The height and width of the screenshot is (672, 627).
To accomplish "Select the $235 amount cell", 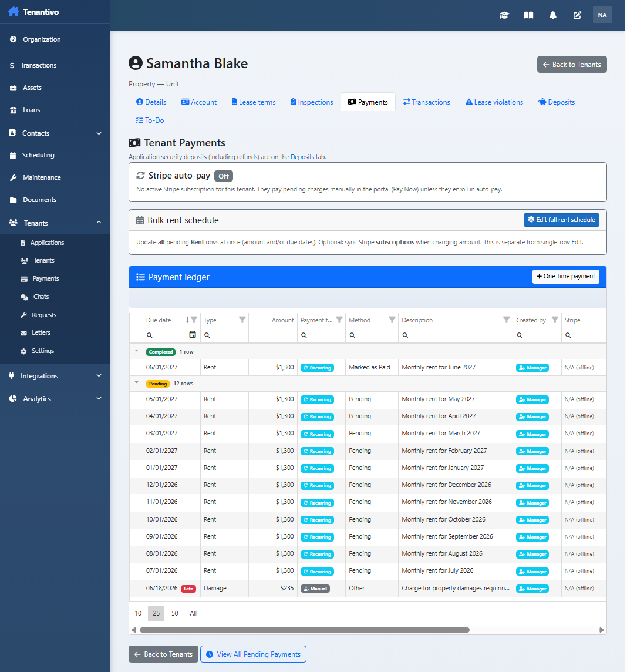I will tap(273, 588).
